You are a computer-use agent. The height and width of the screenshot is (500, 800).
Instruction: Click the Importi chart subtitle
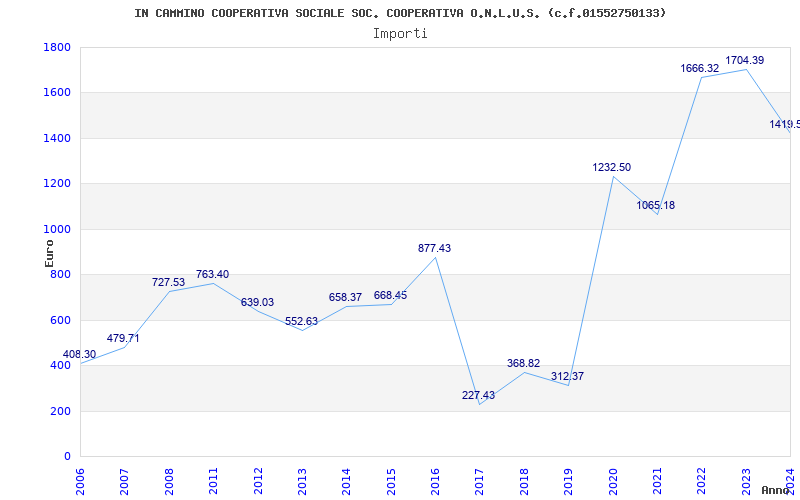(x=400, y=34)
